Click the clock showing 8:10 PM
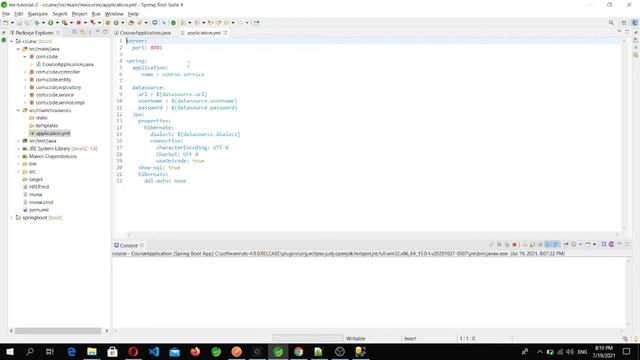 pos(604,348)
